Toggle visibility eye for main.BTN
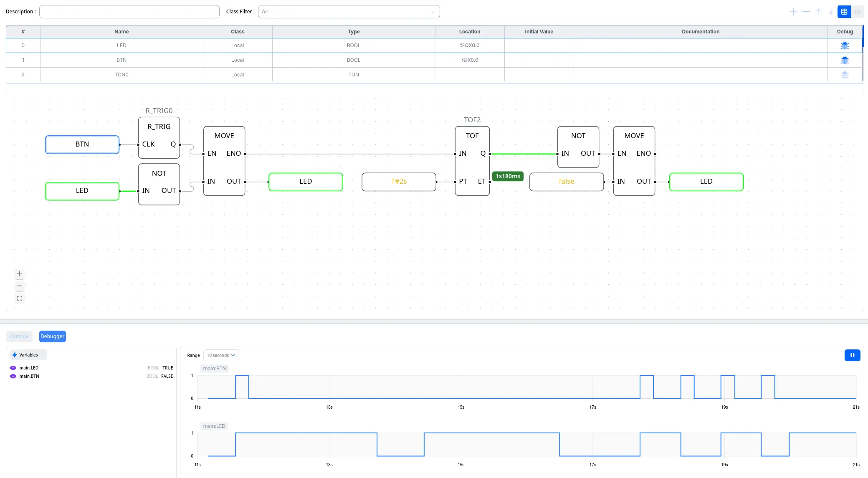 [x=13, y=376]
